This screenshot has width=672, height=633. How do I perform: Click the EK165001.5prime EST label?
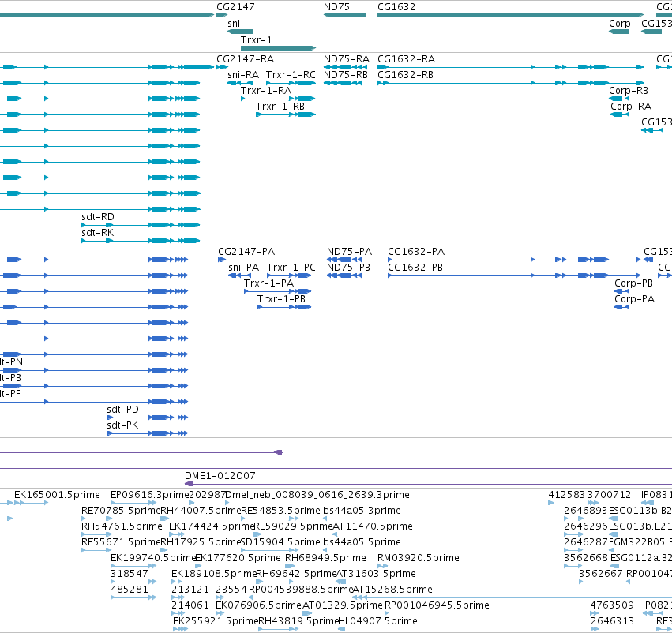click(57, 495)
